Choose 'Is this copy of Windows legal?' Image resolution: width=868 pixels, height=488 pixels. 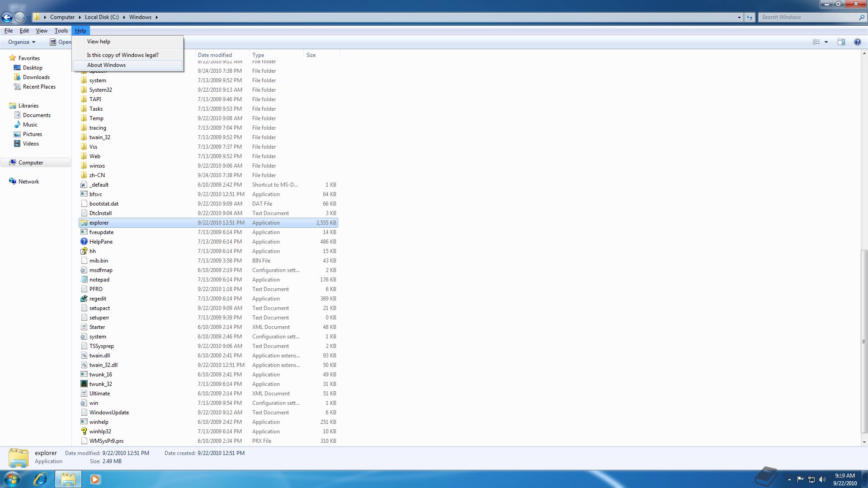point(127,55)
